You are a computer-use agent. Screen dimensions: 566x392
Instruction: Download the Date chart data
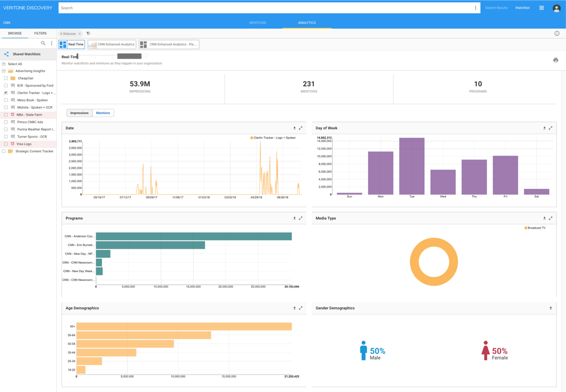tap(294, 128)
